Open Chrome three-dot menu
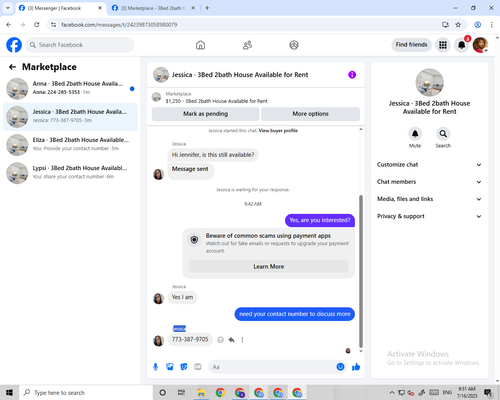This screenshot has height=400, width=500. 492,25
